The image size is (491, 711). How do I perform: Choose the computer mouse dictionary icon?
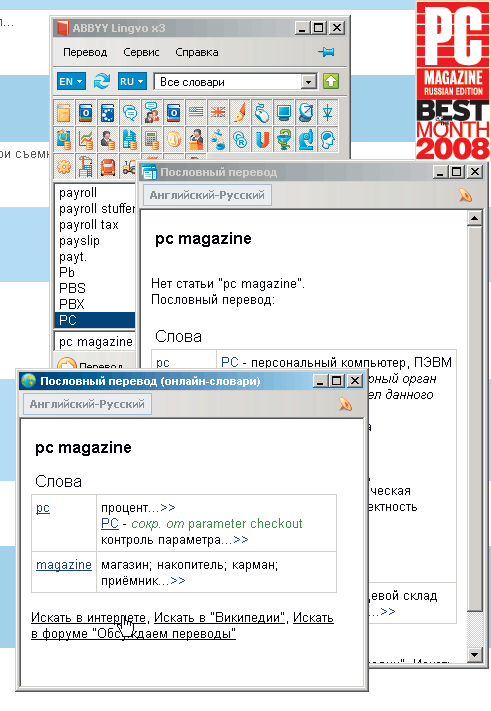coord(262,112)
